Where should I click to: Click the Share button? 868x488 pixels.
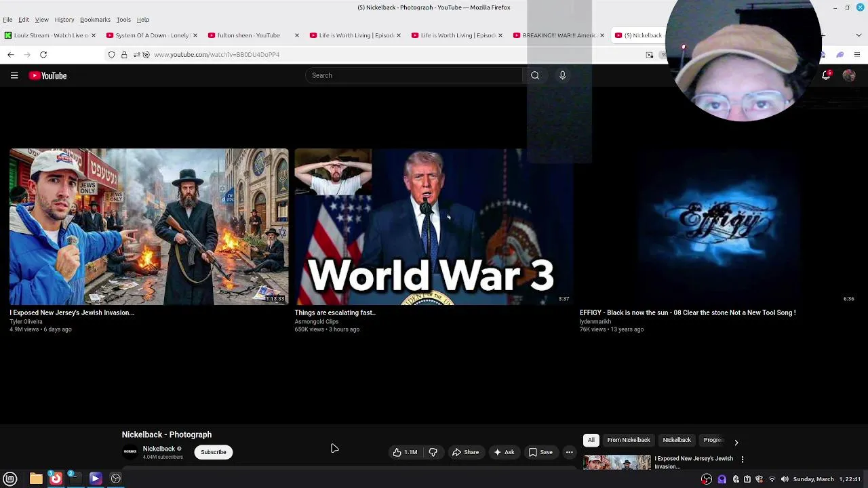[465, 452]
